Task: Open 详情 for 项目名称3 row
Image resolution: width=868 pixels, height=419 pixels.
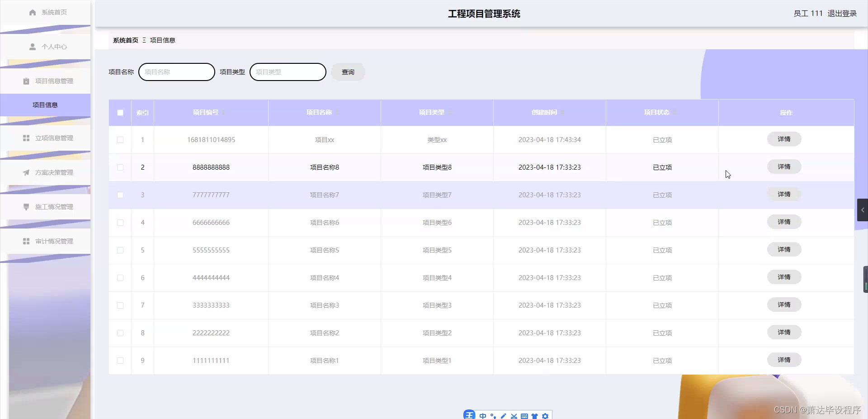Action: click(x=784, y=305)
